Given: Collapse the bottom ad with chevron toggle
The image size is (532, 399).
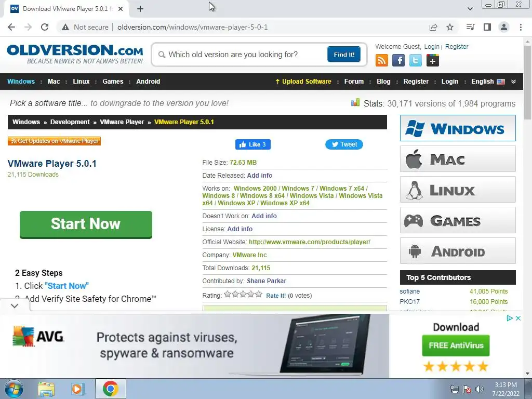Looking at the screenshot, I should pos(15,305).
